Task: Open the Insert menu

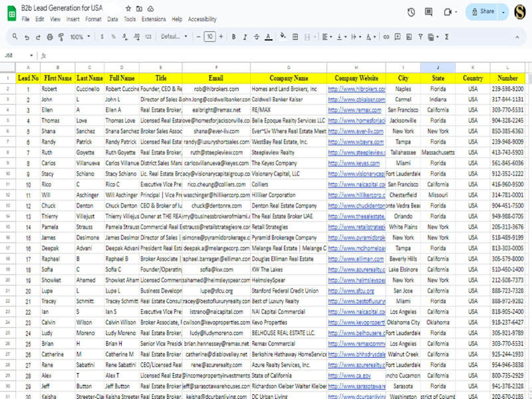Action: tap(72, 19)
